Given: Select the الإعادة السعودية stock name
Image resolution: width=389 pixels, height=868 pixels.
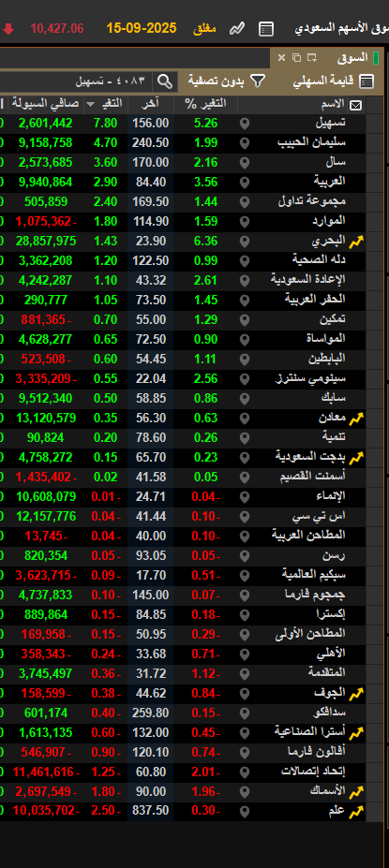Looking at the screenshot, I should [x=308, y=280].
